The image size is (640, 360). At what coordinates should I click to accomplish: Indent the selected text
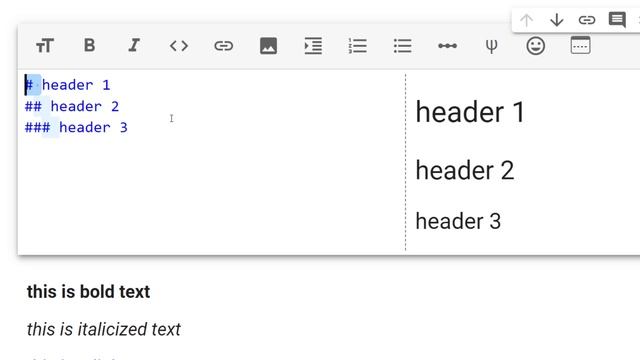(x=313, y=46)
